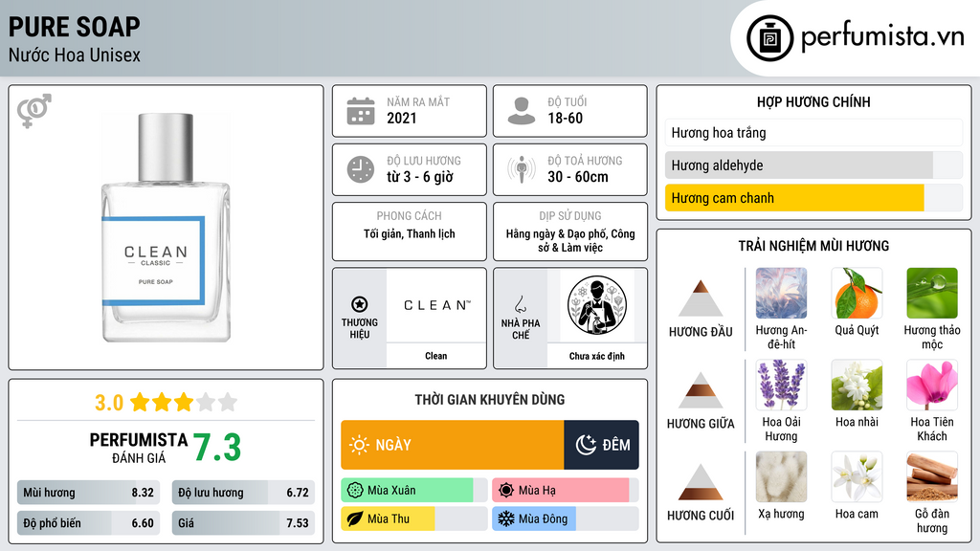980x551 pixels.
Task: Click the Hương cuối pyramid icon
Action: click(x=701, y=482)
